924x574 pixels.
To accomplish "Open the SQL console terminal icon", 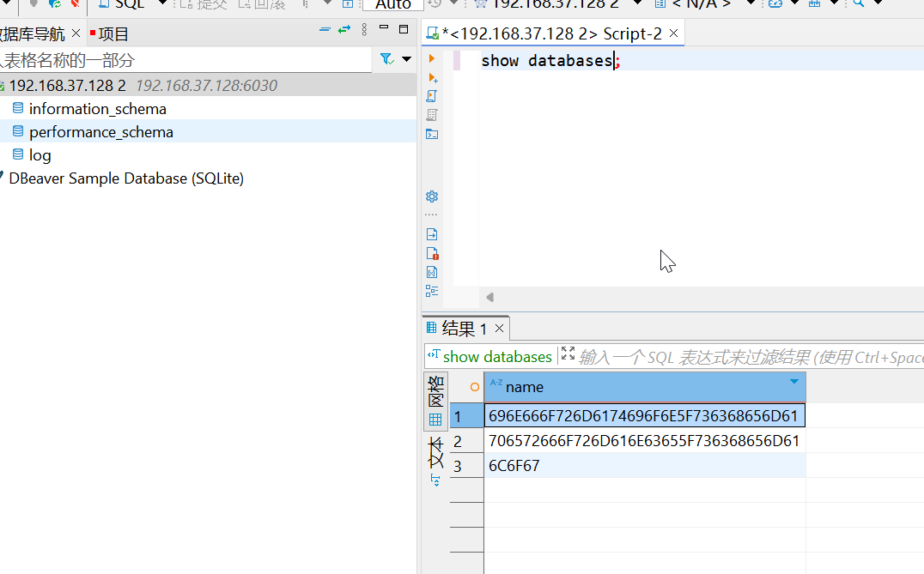I will click(x=432, y=134).
